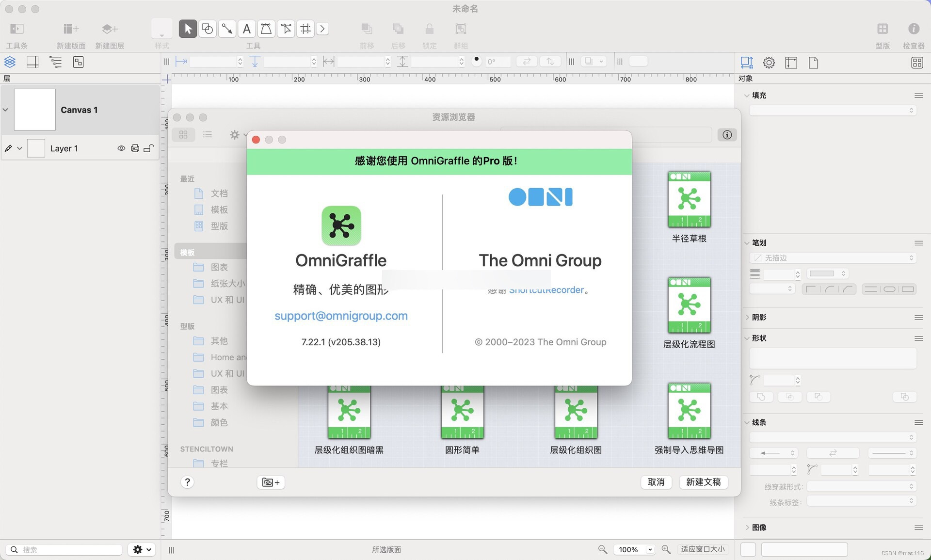This screenshot has width=931, height=560.
Task: Collapse the 线条 line section
Action: pyautogui.click(x=747, y=423)
